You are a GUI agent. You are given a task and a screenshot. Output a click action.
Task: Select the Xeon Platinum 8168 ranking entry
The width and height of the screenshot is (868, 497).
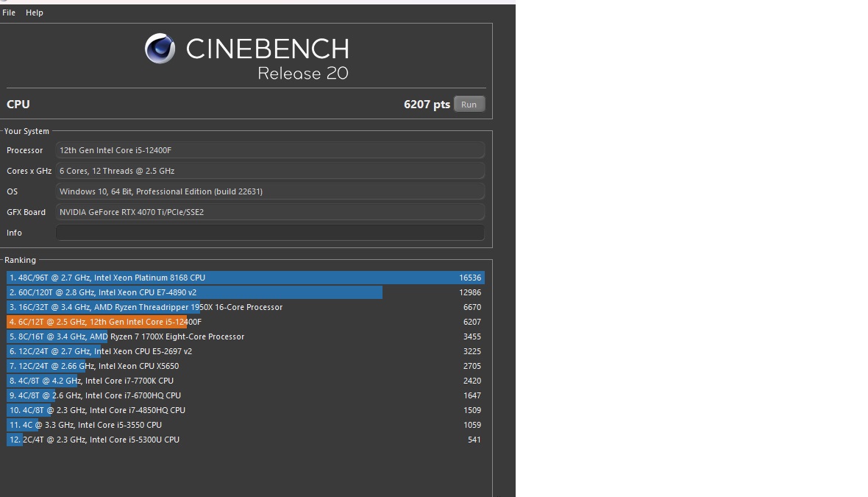[245, 278]
